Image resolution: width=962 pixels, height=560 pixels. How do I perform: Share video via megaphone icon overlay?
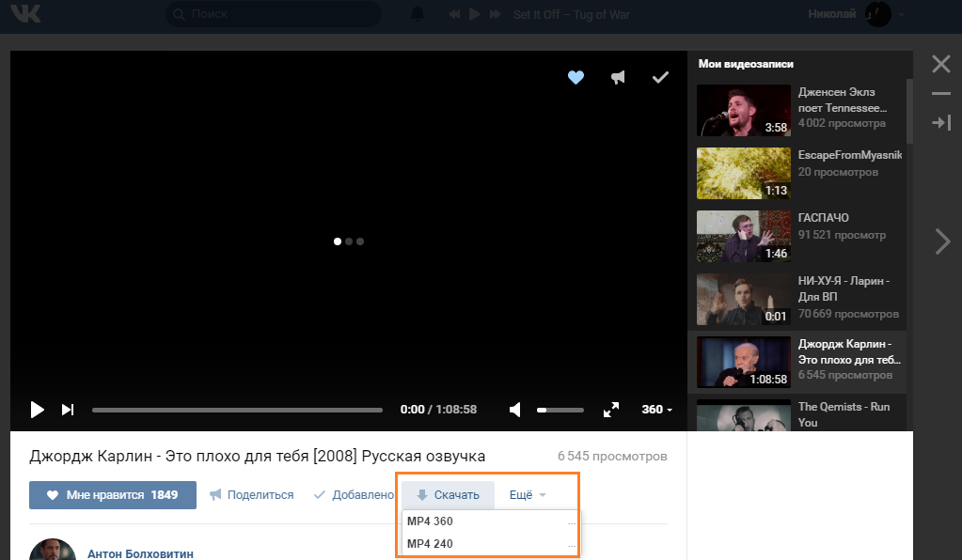pos(618,77)
